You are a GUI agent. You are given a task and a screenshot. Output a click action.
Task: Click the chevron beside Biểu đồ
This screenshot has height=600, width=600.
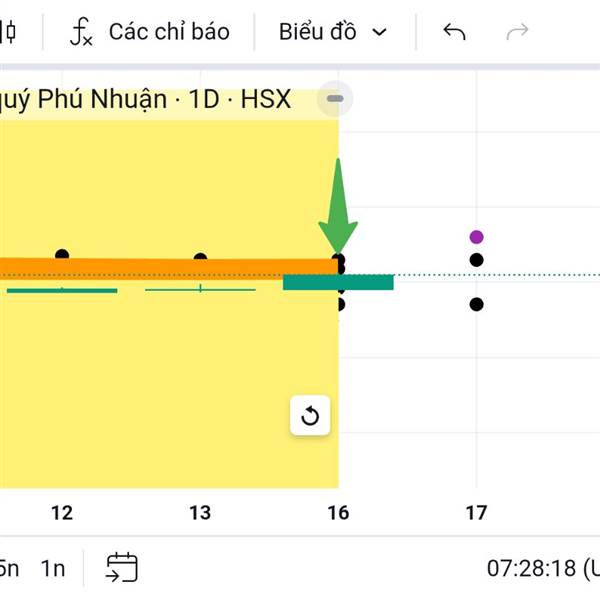[x=379, y=32]
